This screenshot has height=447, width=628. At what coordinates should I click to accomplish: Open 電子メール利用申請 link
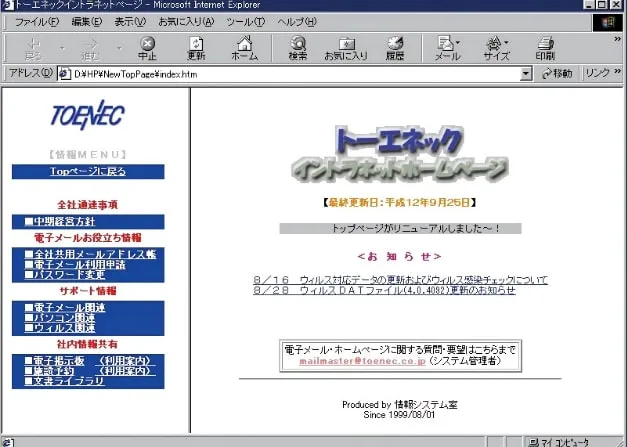point(75,265)
